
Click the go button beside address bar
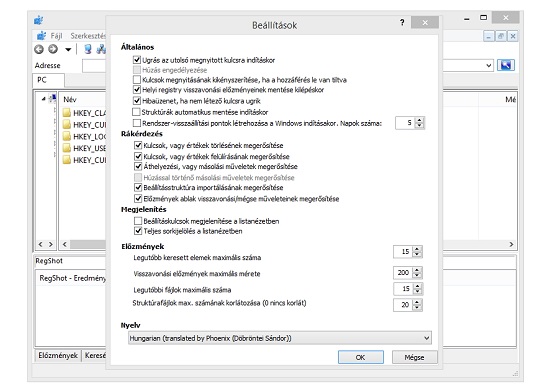coord(505,65)
